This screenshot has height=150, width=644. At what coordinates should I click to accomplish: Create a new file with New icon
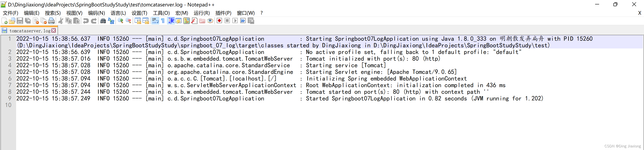click(x=4, y=21)
